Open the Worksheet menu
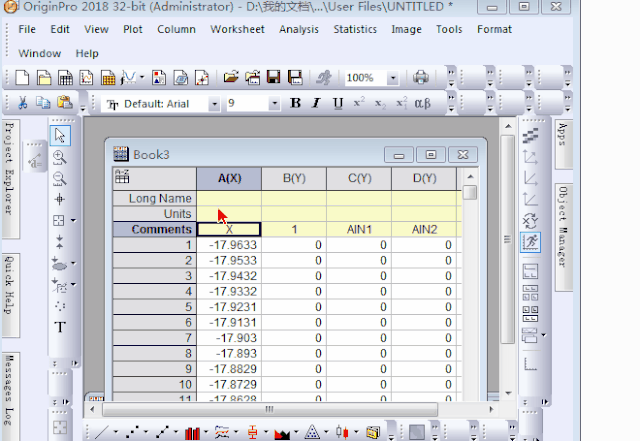This screenshot has width=640, height=441. pos(237,29)
